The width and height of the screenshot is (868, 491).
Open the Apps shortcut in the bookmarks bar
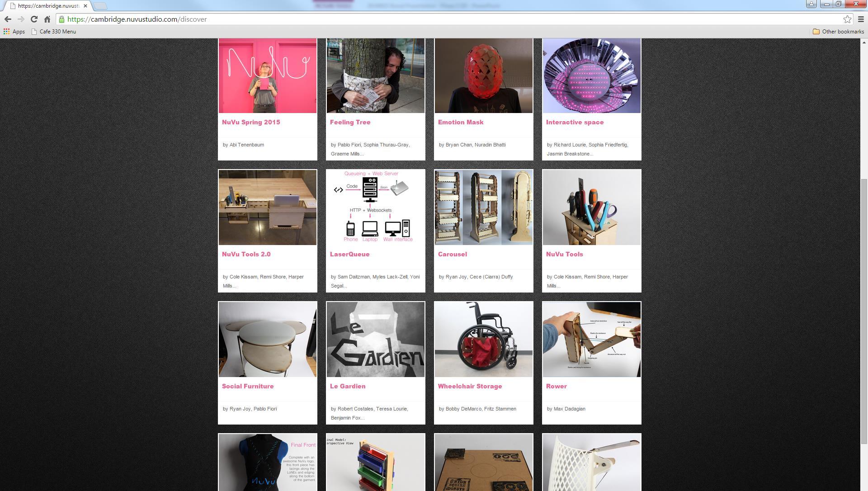tap(14, 32)
